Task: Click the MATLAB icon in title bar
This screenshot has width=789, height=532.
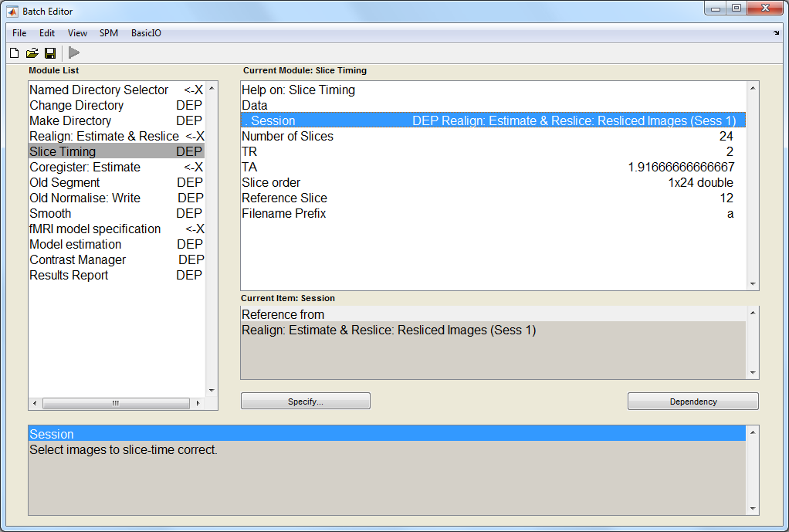Action: pyautogui.click(x=12, y=12)
